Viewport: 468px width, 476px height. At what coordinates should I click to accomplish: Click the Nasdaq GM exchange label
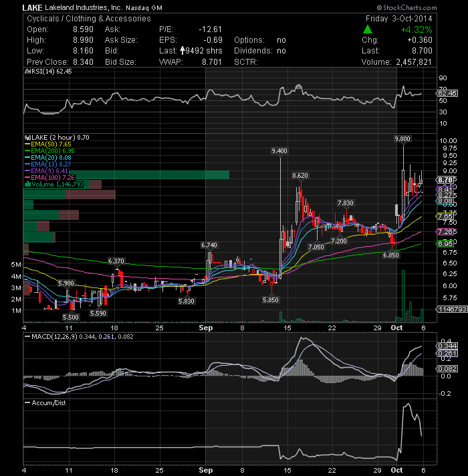coord(144,8)
